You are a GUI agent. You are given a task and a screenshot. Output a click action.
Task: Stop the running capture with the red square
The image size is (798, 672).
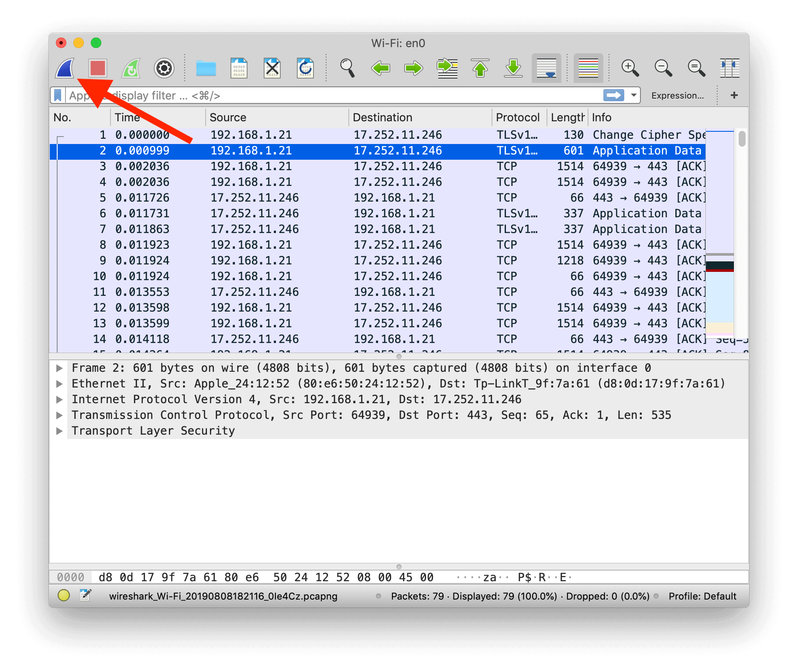97,68
